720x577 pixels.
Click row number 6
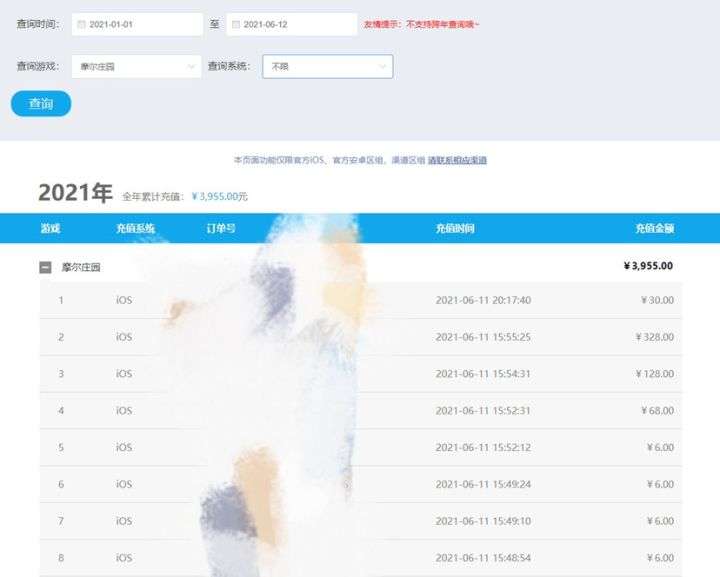click(x=61, y=484)
